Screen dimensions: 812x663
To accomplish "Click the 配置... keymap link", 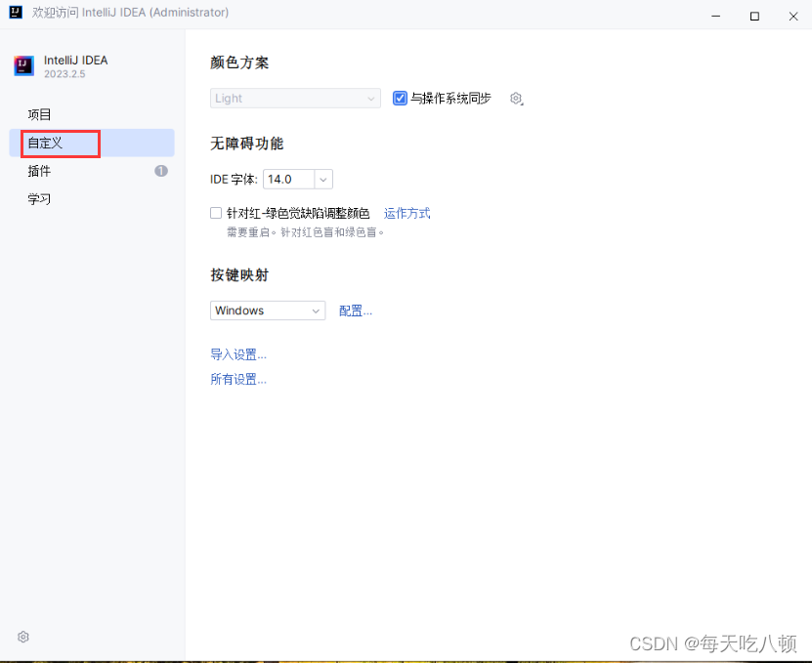I will 356,311.
